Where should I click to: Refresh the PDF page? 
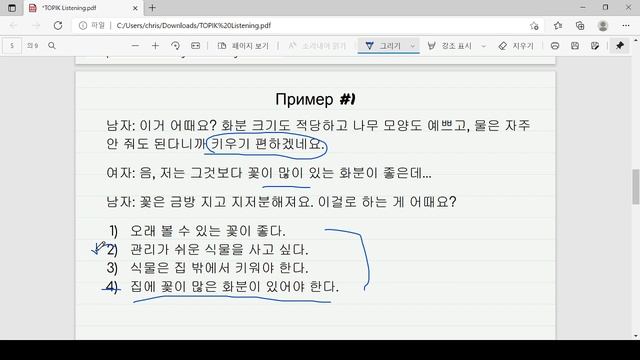(58, 25)
